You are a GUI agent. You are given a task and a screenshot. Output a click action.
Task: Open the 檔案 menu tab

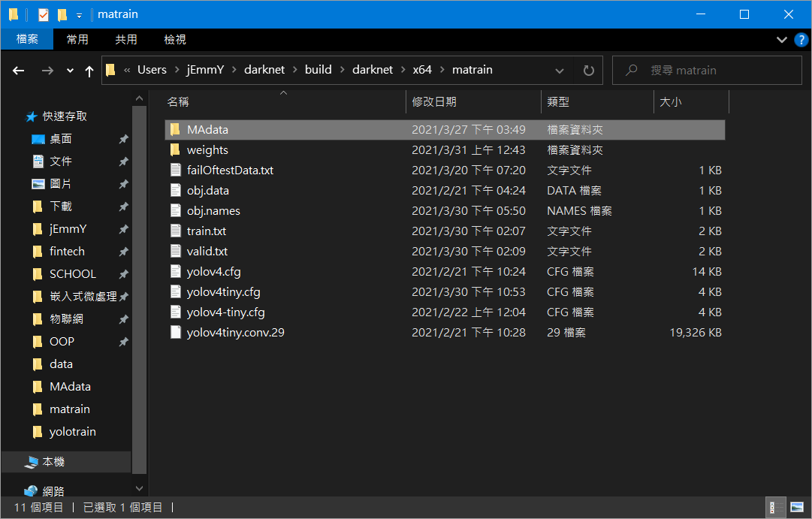click(x=27, y=39)
